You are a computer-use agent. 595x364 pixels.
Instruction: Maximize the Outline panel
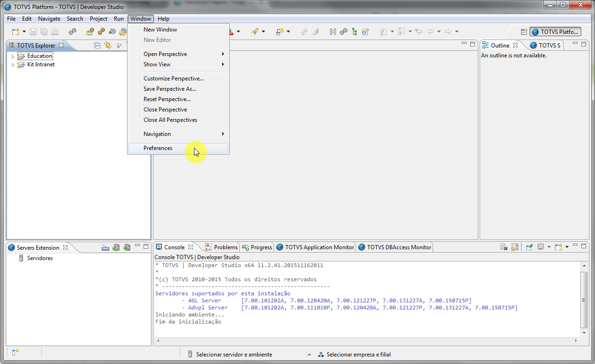coord(584,44)
